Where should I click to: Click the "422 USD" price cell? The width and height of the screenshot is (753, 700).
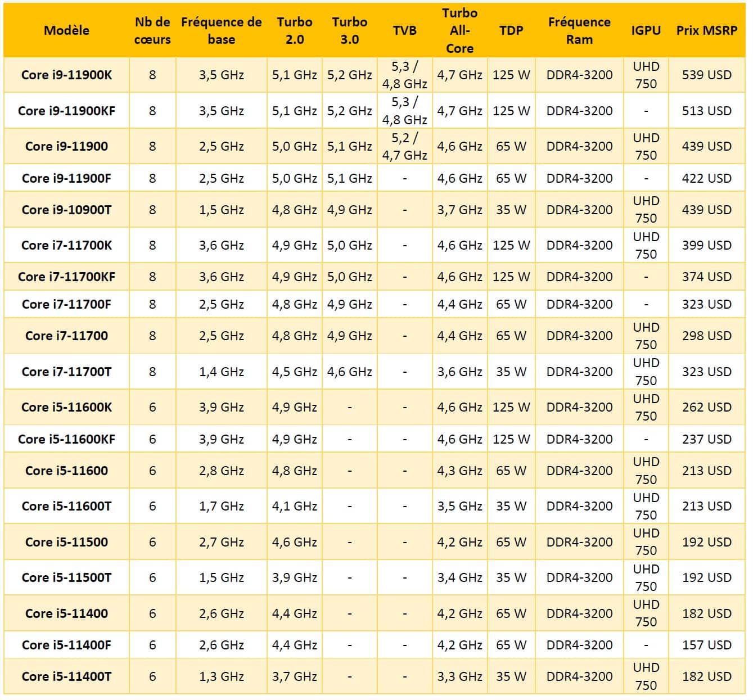pos(707,178)
